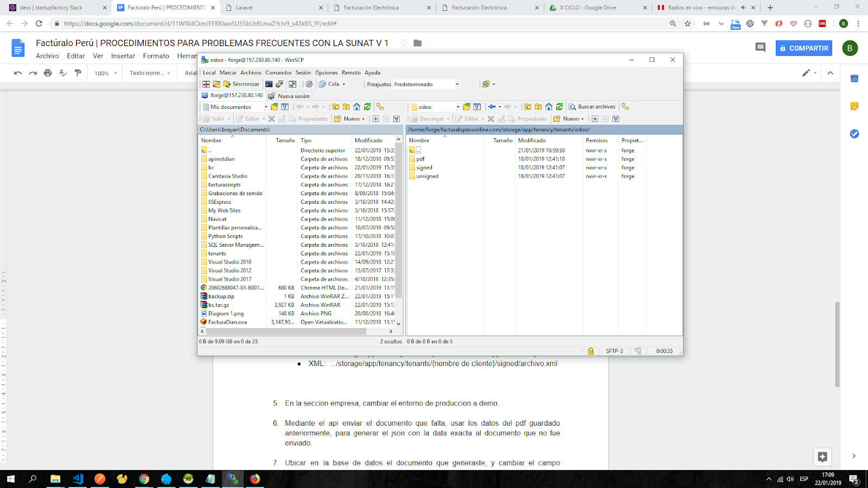
Task: Open the signed folder in remote panel
Action: pos(424,168)
